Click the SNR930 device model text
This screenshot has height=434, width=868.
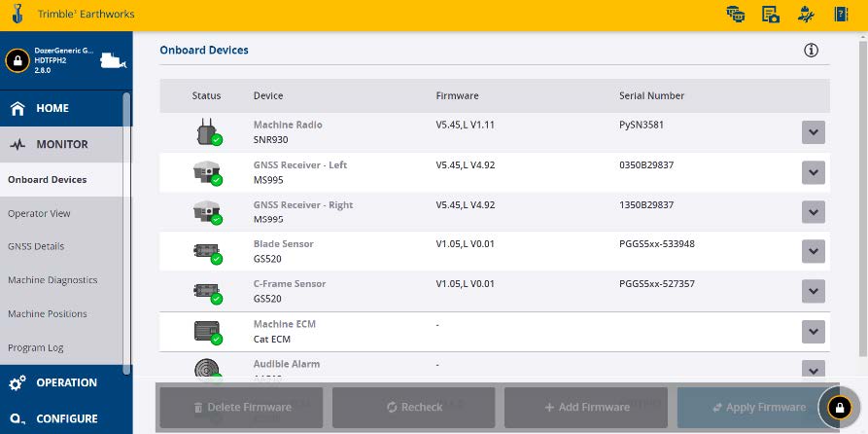click(270, 140)
